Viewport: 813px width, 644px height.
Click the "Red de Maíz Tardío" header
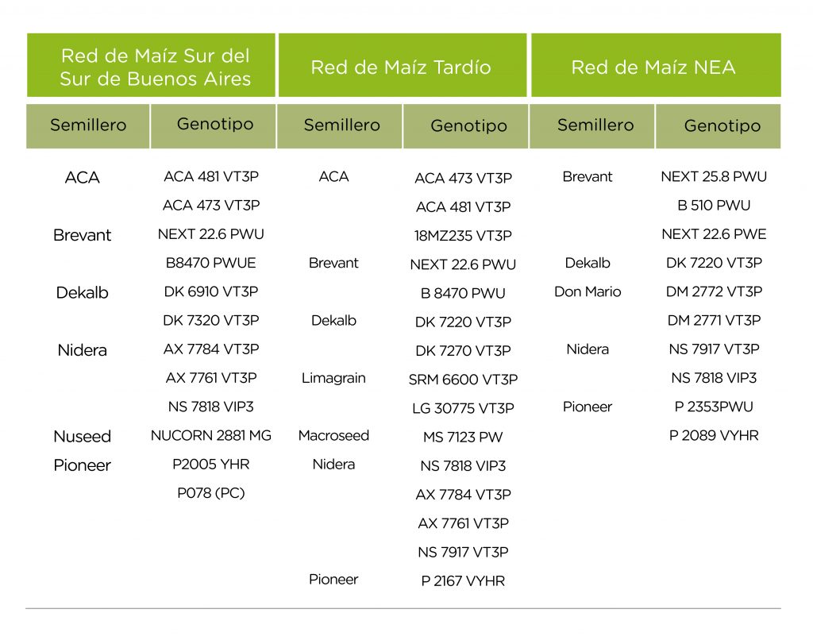pos(401,67)
